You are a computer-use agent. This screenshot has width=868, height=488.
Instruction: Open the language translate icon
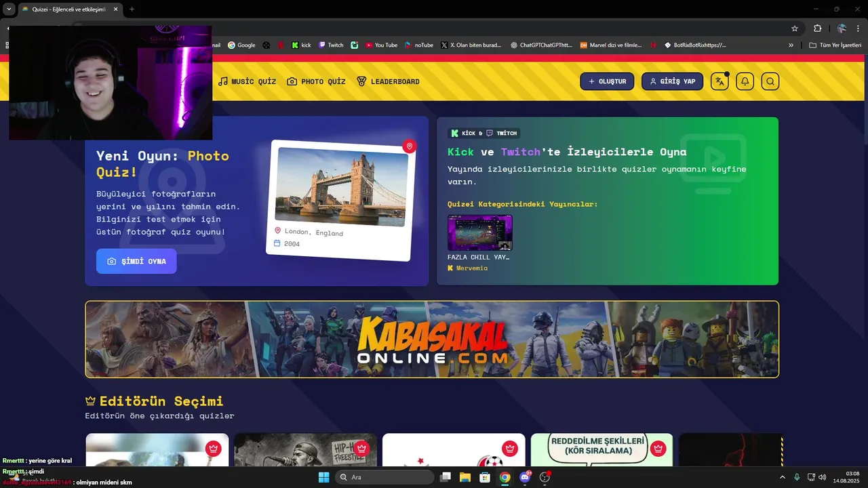[719, 81]
